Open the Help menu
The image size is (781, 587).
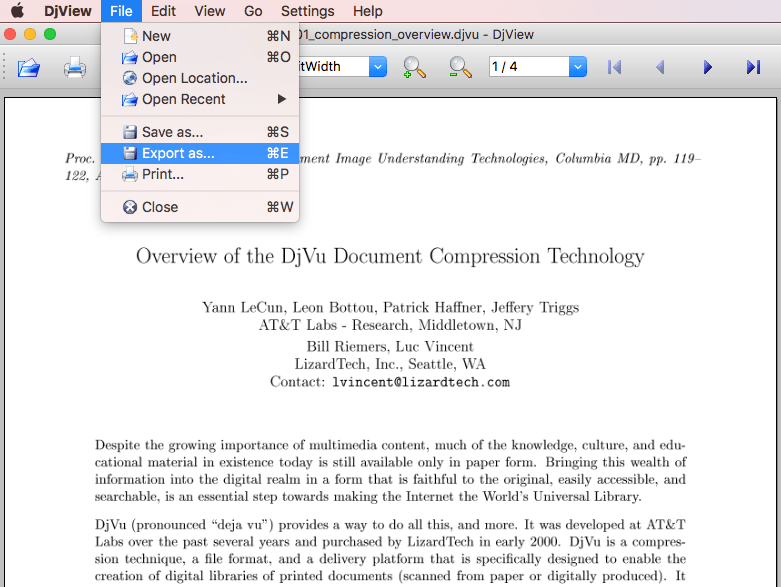tap(368, 11)
